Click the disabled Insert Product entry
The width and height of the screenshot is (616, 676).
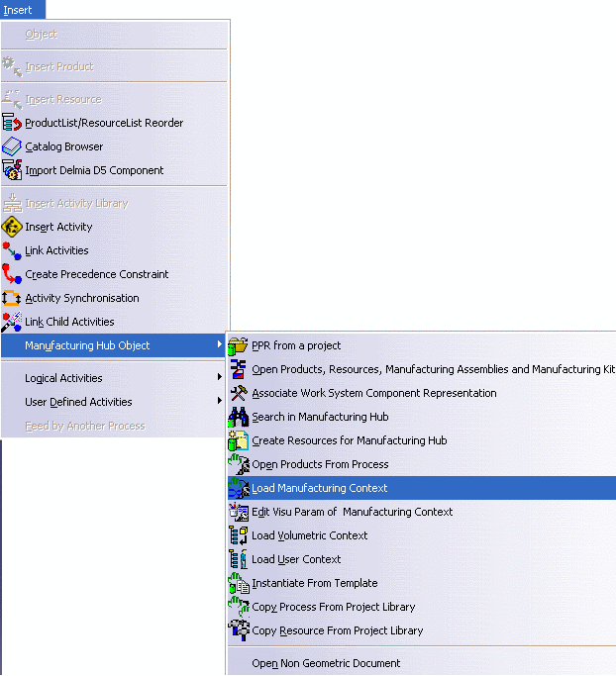coord(114,67)
